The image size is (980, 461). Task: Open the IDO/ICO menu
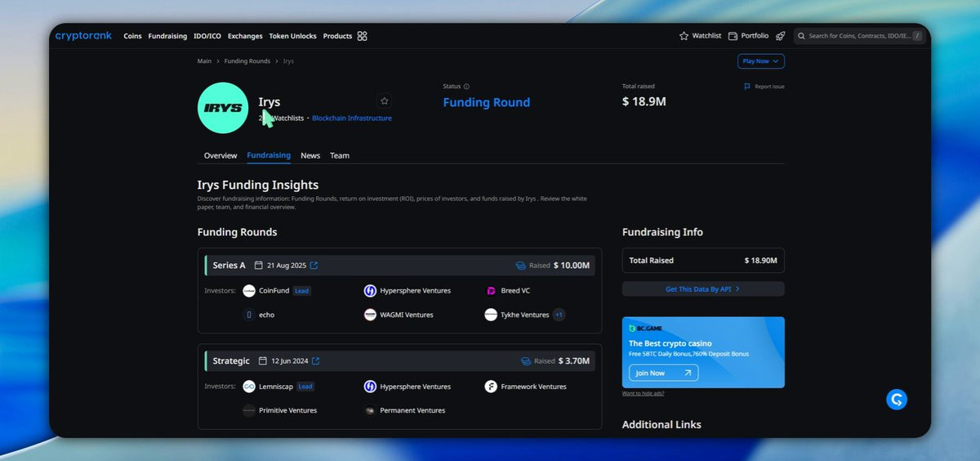point(207,36)
